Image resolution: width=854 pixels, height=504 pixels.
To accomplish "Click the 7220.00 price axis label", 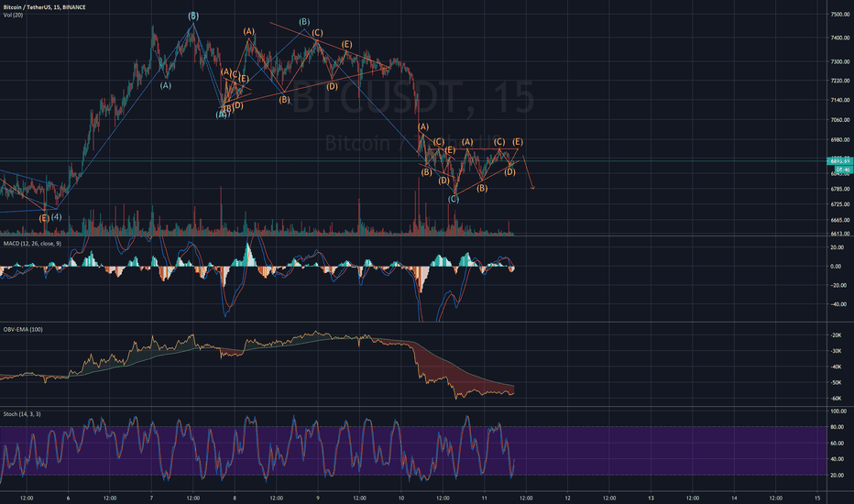I will pyautogui.click(x=839, y=81).
